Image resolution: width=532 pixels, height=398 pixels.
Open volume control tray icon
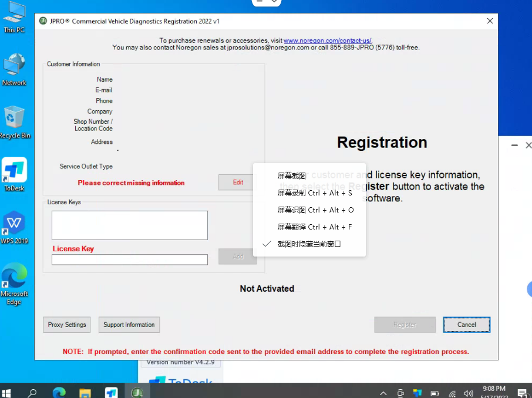point(469,393)
